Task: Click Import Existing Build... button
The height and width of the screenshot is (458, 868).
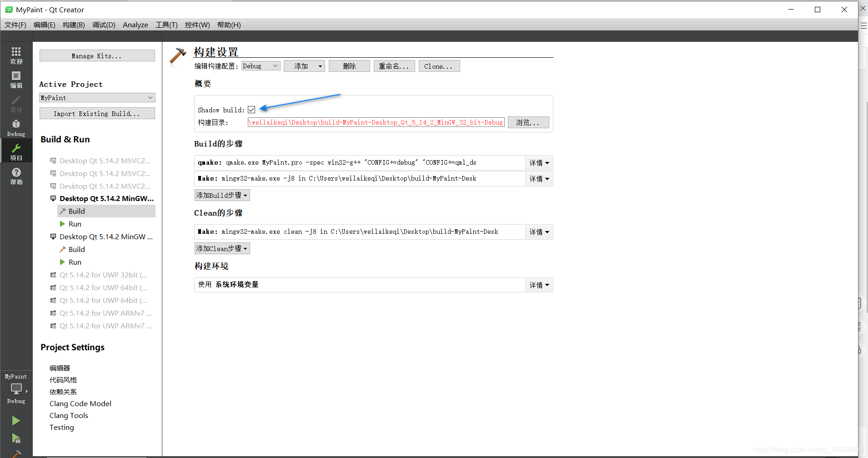Action: click(x=97, y=114)
